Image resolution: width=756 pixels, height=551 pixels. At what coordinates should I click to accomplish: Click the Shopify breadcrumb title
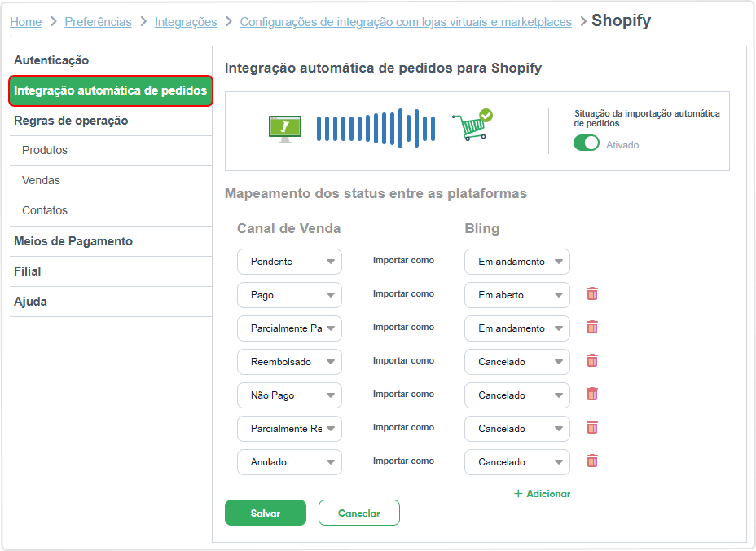(x=621, y=20)
